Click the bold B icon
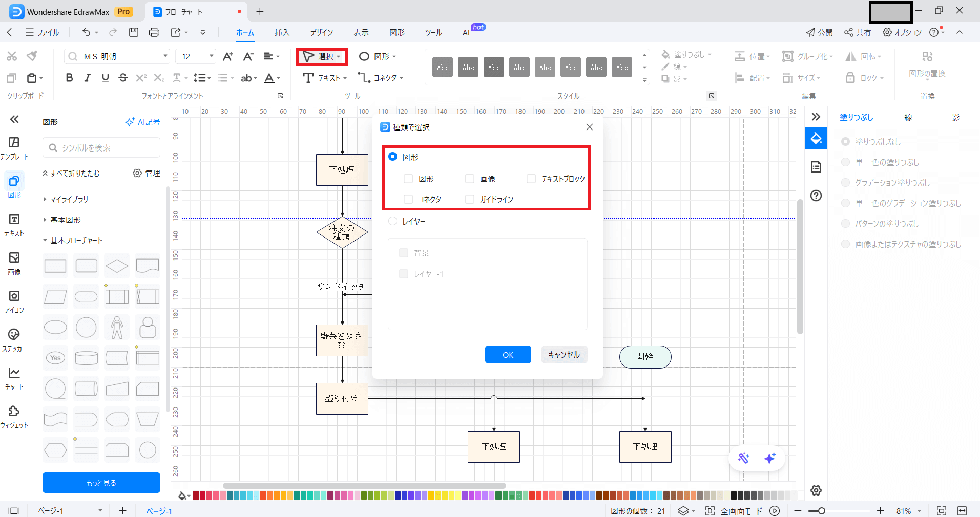 pos(69,78)
